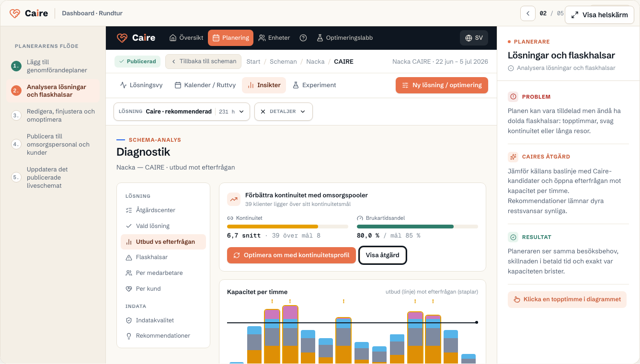
Task: Go to step 3 Redigera, finjustera och omoptimera
Action: click(x=53, y=115)
